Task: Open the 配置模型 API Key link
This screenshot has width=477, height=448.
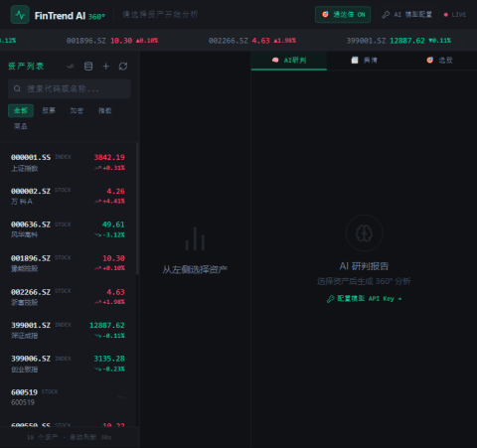Action: click(364, 299)
